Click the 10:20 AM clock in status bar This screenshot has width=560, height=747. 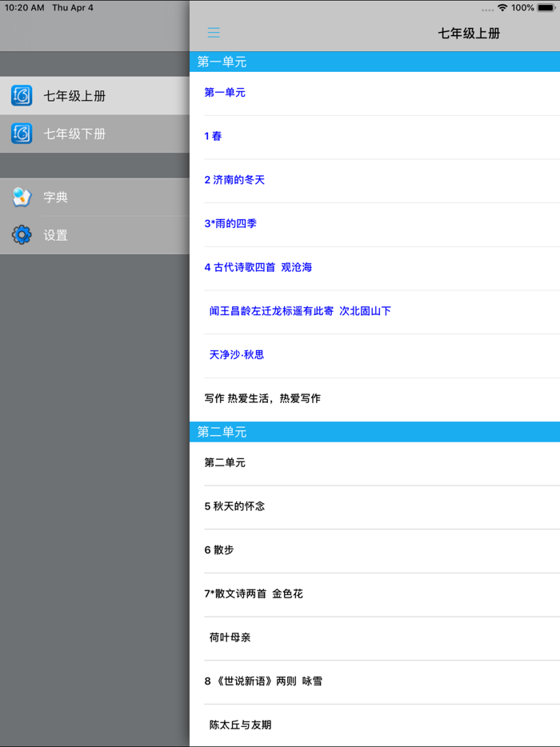24,8
